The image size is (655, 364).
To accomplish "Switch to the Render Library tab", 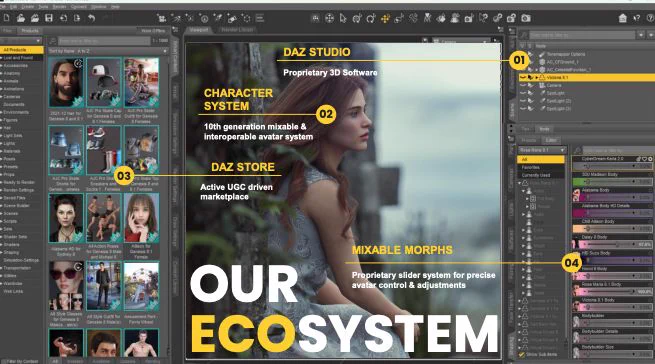I will [x=237, y=30].
